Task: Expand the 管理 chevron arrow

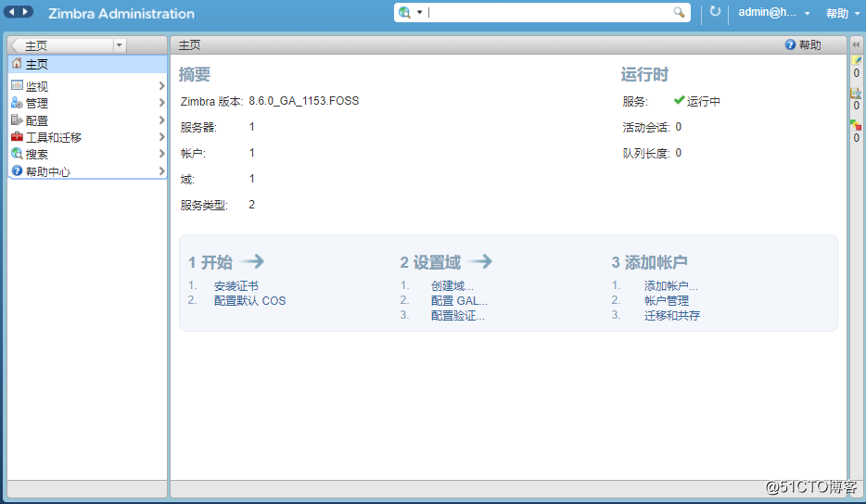Action: 161,103
